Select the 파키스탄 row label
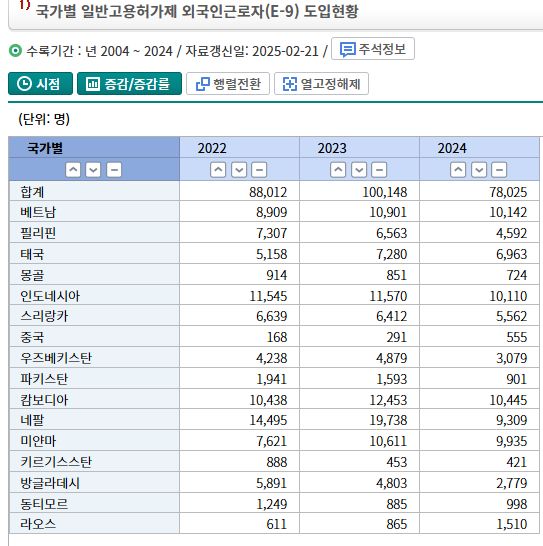The height and width of the screenshot is (546, 543). click(44, 379)
